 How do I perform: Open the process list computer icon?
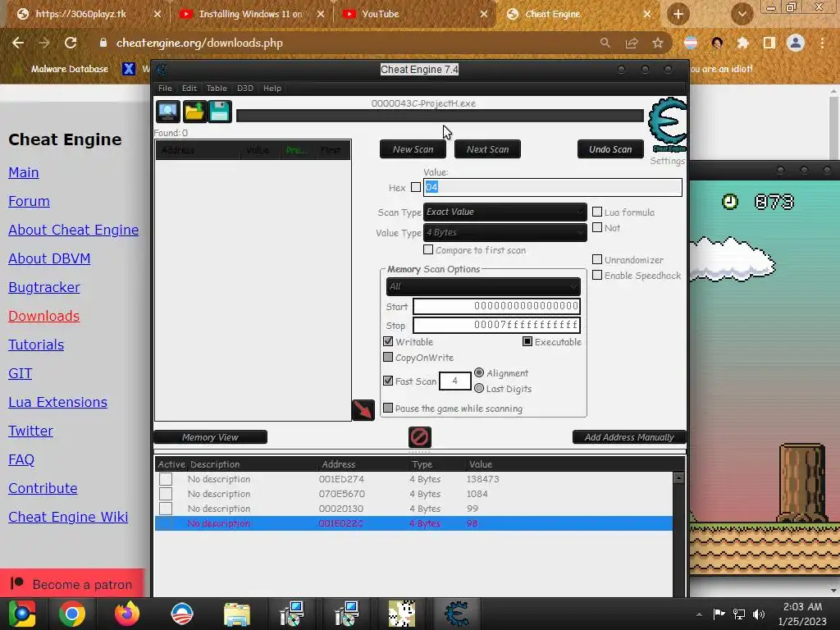coord(167,112)
